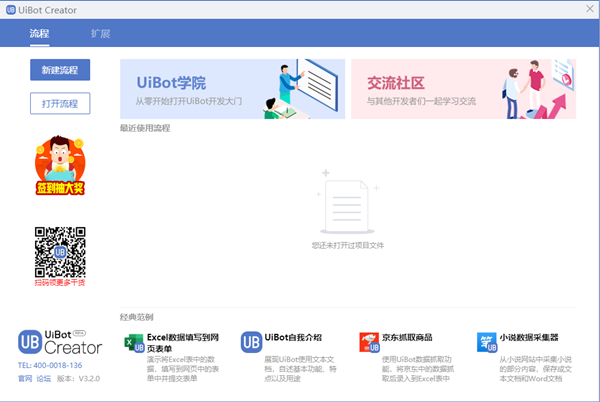
Task: Open the Excel数据填写到网页表单 example title
Action: tap(183, 343)
